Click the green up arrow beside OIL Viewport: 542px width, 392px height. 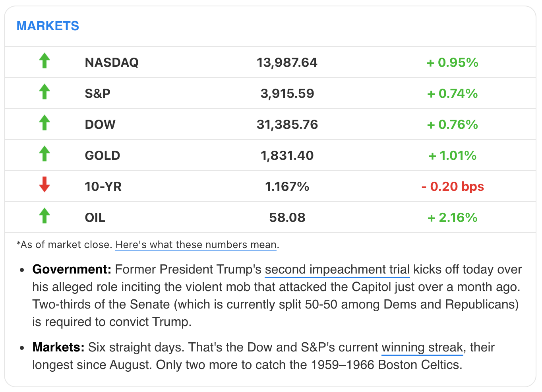pyautogui.click(x=45, y=216)
